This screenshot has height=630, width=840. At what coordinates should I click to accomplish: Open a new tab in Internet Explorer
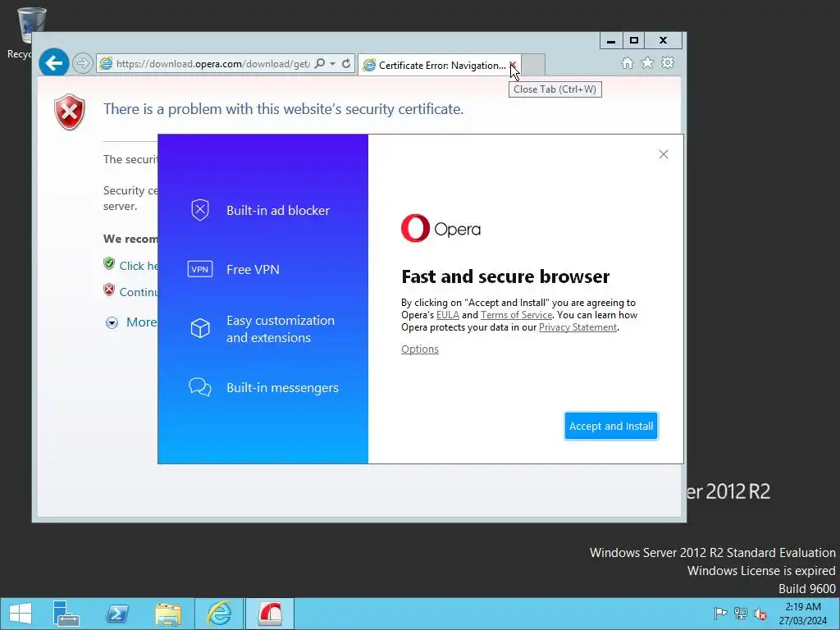(x=532, y=65)
